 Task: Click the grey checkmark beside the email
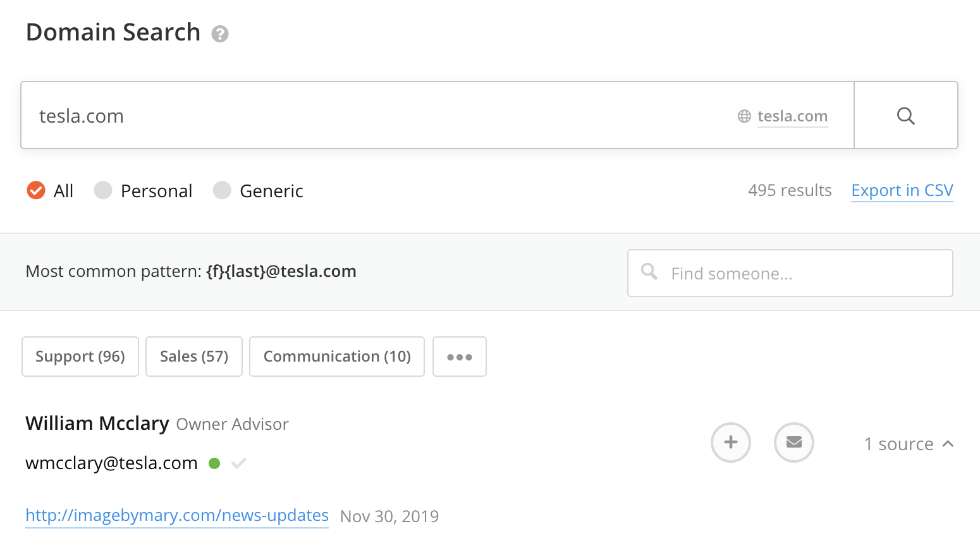[238, 463]
